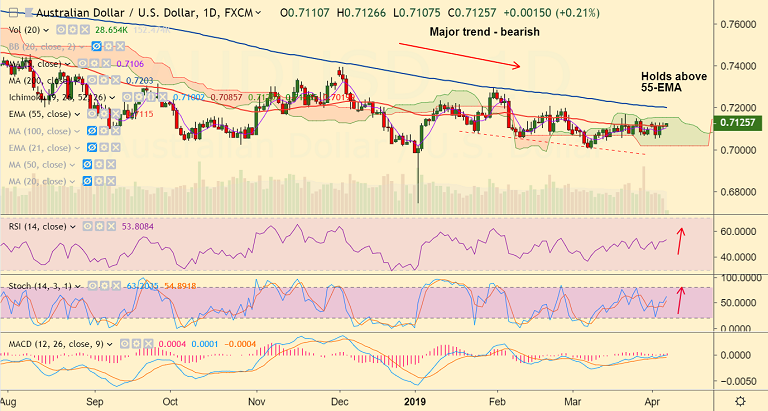
Task: Remove the MA (200, close) indicator
Action: point(116,80)
